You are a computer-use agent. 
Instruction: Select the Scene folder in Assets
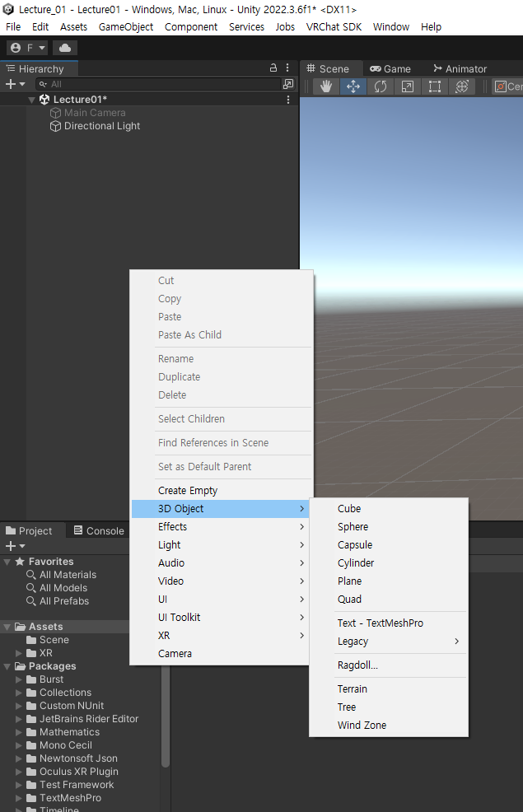48,640
